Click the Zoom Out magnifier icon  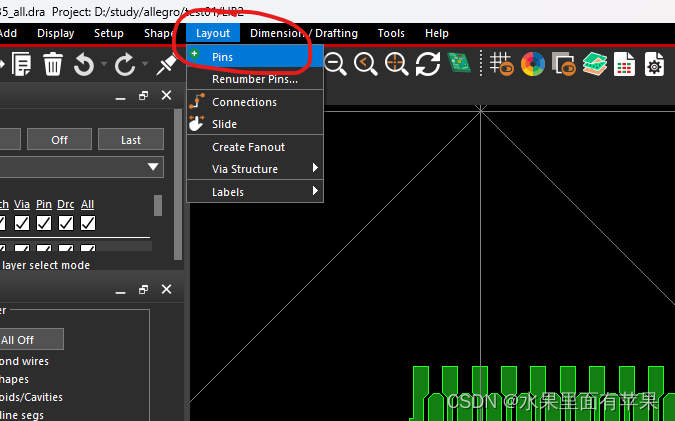point(335,65)
